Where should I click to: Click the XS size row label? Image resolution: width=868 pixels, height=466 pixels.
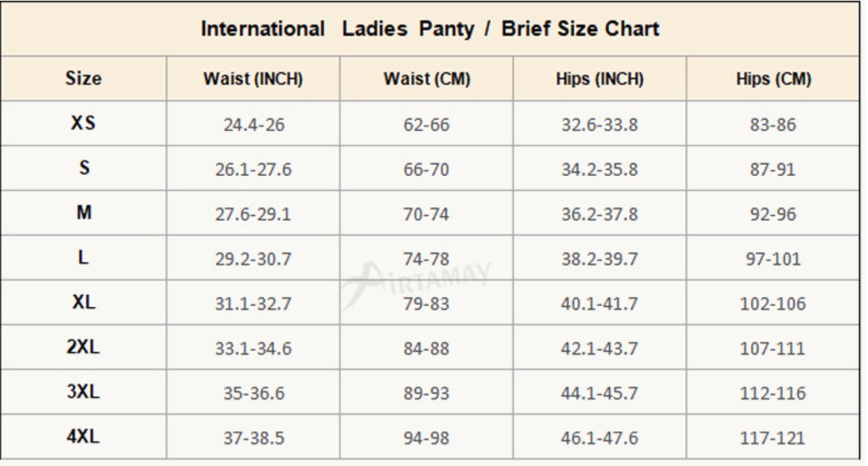(83, 123)
